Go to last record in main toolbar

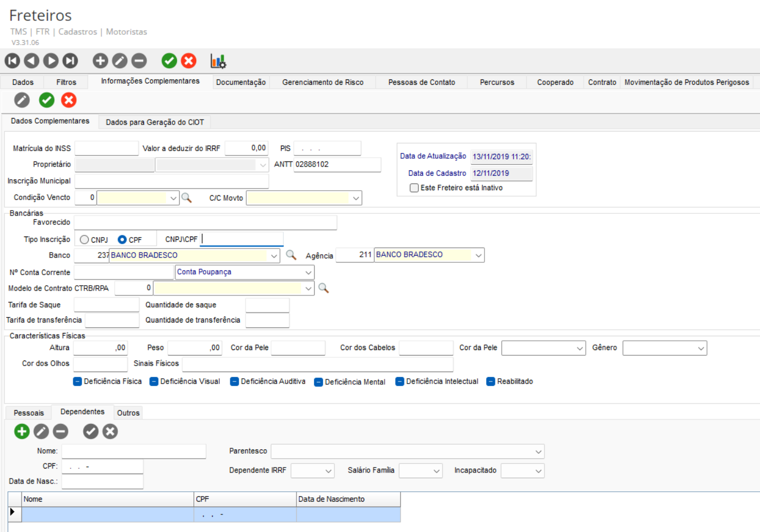70,61
